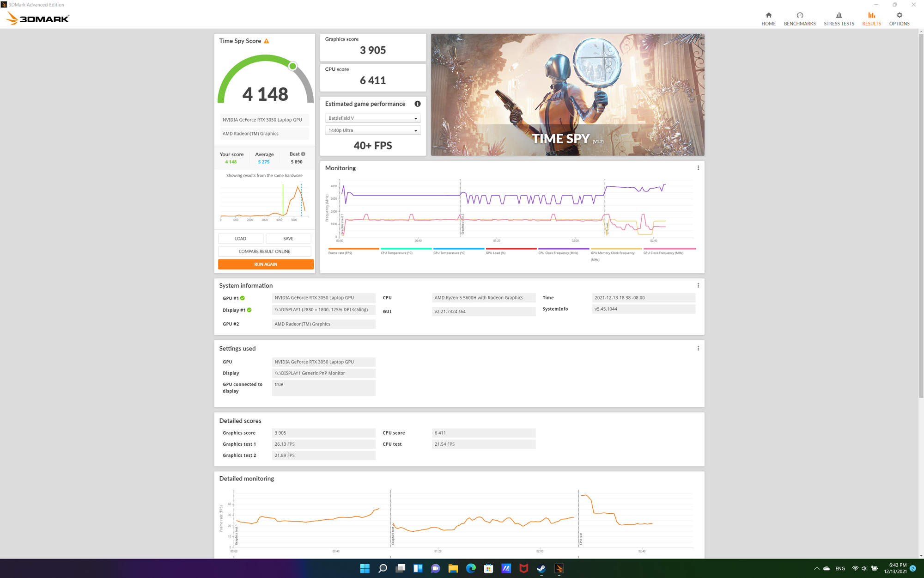Screen dimensions: 924x578
Task: Open Widgets from the taskbar
Action: click(x=418, y=568)
